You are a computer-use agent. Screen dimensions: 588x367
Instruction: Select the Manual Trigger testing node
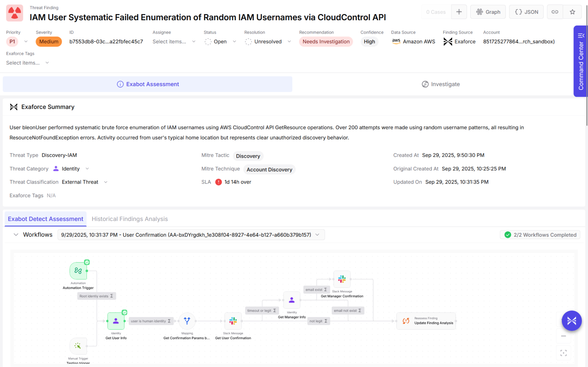coord(78,346)
